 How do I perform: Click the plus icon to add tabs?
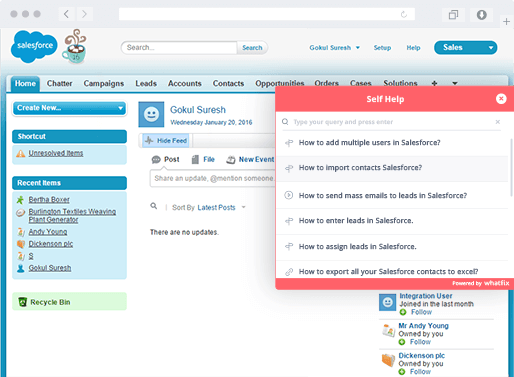434,83
